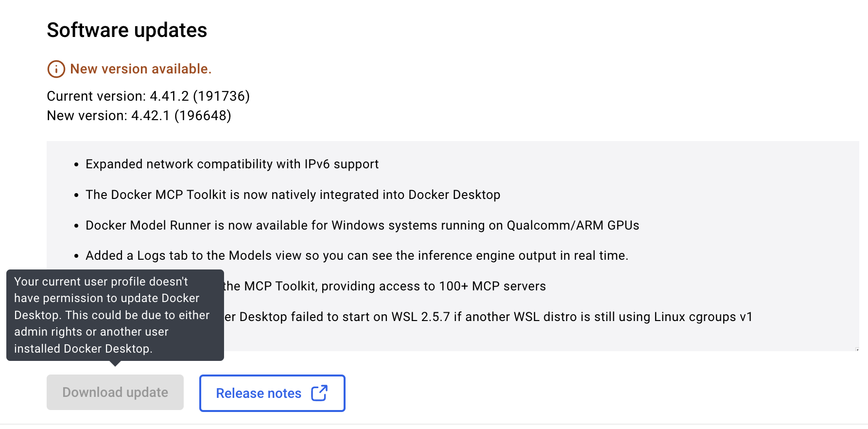Click the IPv6 support changelog item
The image size is (868, 429).
pos(232,164)
